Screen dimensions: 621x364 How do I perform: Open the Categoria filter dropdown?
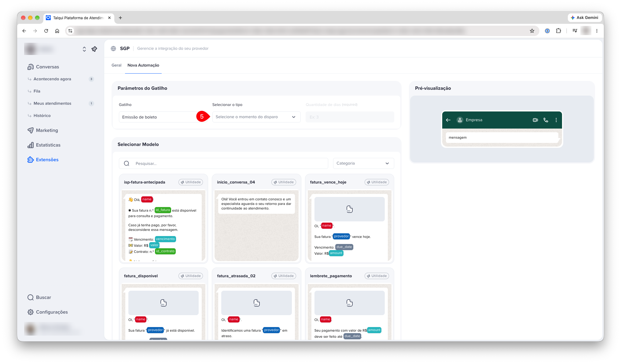coord(363,163)
